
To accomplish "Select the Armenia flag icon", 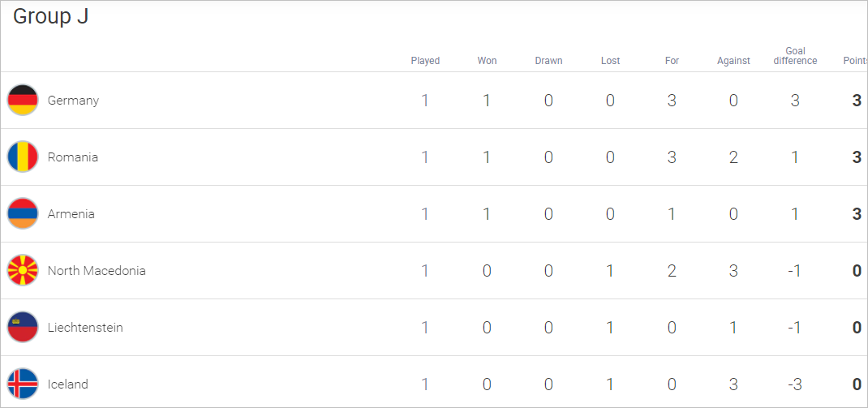I will pos(23,213).
